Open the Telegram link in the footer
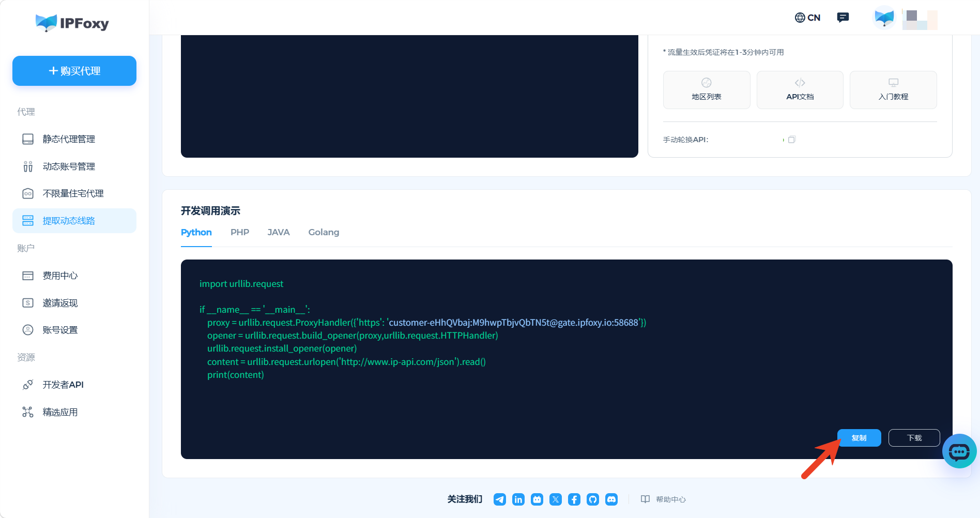Screen dimensions: 980x518 [500, 499]
